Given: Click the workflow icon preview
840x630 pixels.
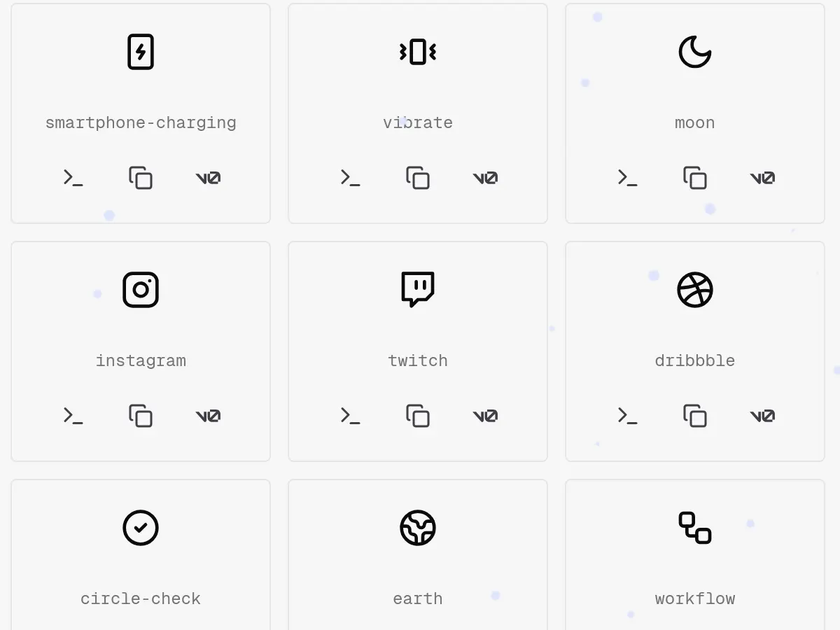Looking at the screenshot, I should [x=695, y=528].
